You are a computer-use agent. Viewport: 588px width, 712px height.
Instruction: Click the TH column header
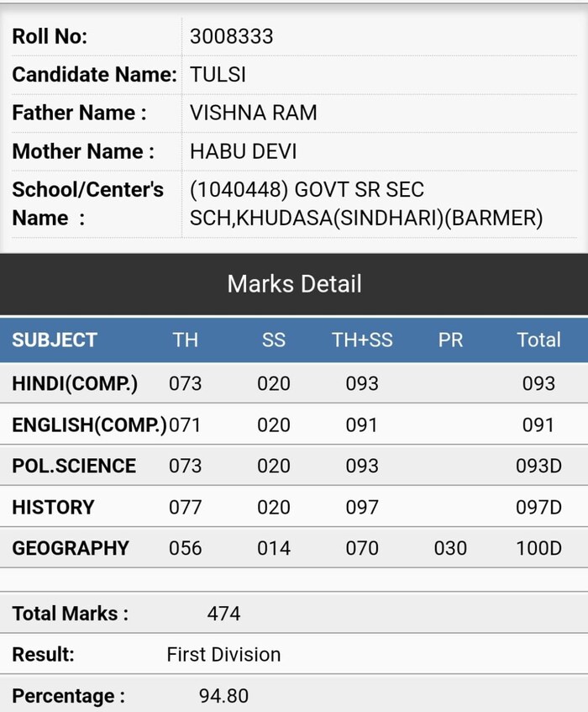click(x=185, y=340)
